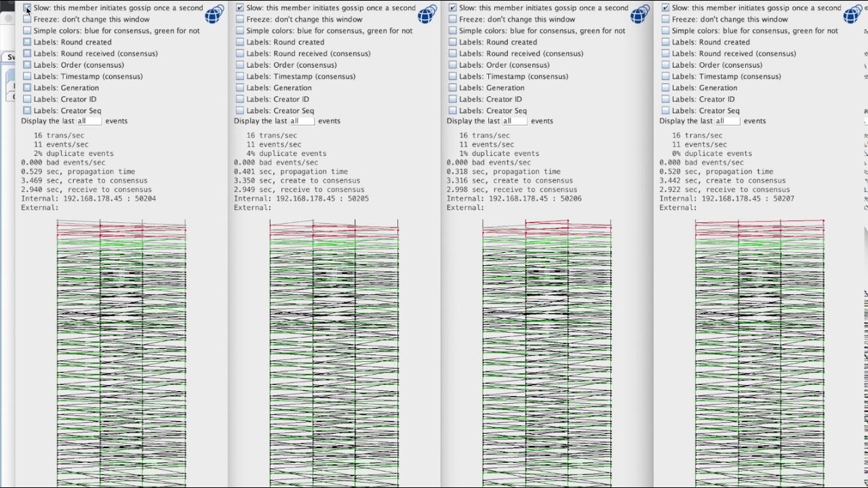Click 'Internal: 192.168.178.45 : 50207' address text
The width and height of the screenshot is (868, 488).
[726, 199]
